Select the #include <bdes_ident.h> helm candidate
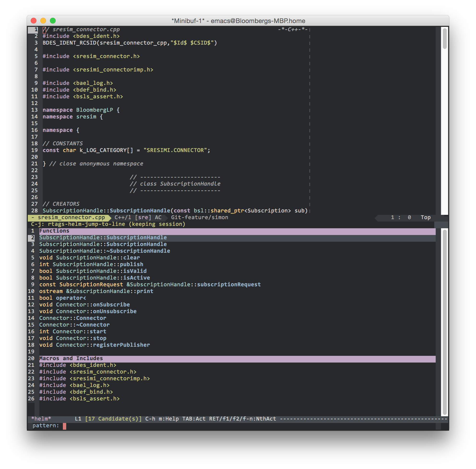Viewport: 476px width, 469px height. pyautogui.click(x=77, y=365)
